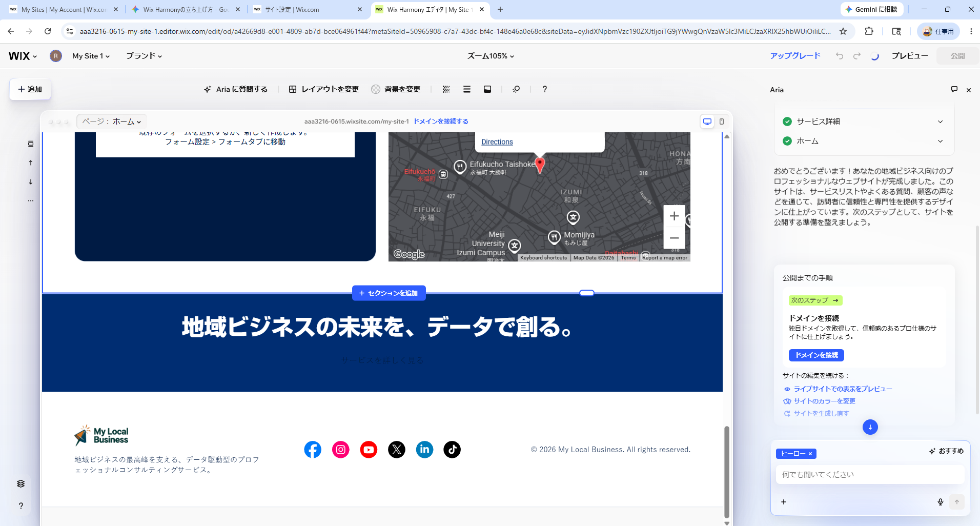Click the Aria sparkle 'Aria に質問する' button

point(236,89)
